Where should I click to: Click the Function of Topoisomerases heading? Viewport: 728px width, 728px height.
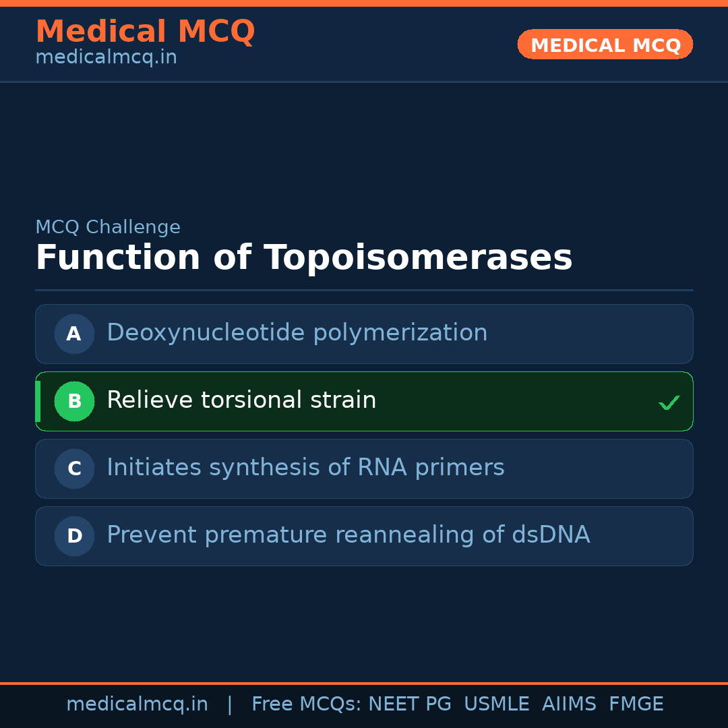pyautogui.click(x=303, y=257)
